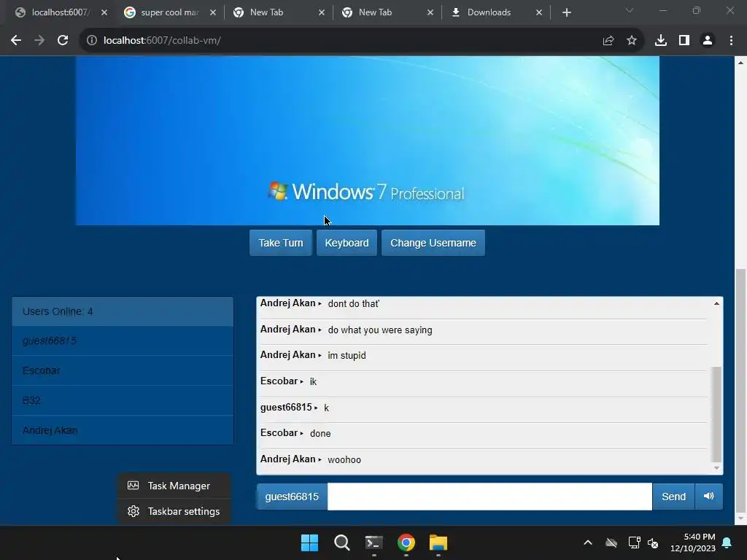747x560 pixels.
Task: Go back using the browser back arrow
Action: pyautogui.click(x=16, y=41)
